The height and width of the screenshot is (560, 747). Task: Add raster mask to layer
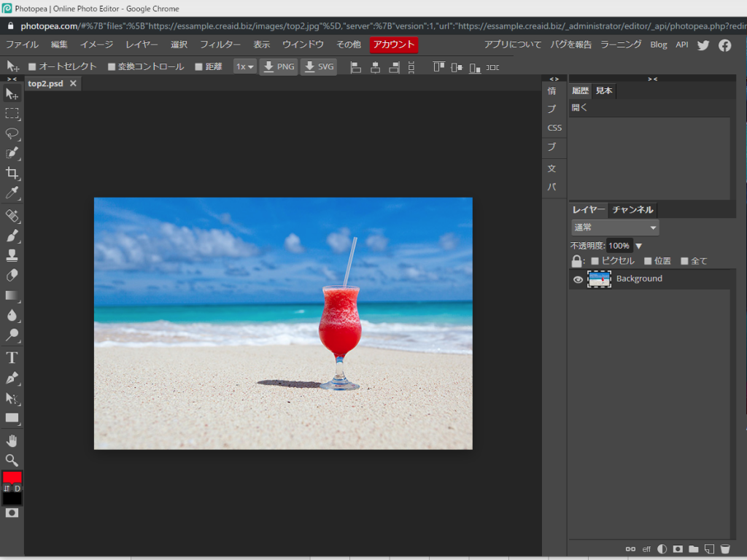[x=678, y=549]
